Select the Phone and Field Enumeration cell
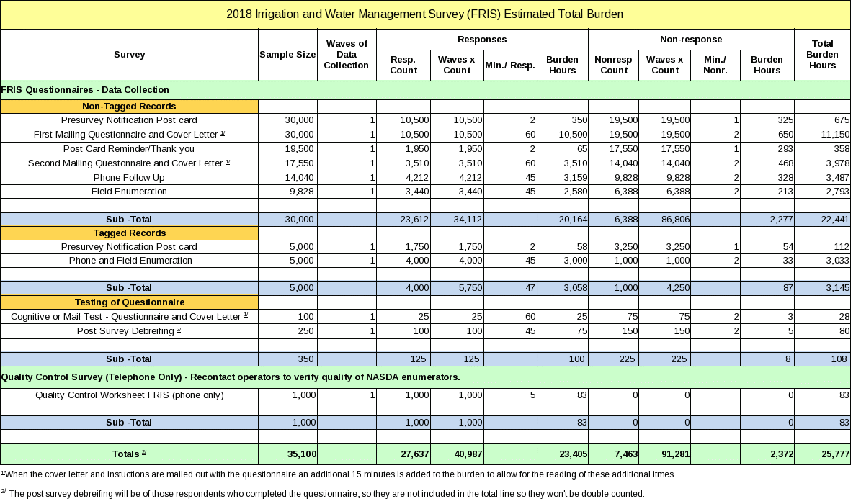The width and height of the screenshot is (861, 504). coord(129,261)
